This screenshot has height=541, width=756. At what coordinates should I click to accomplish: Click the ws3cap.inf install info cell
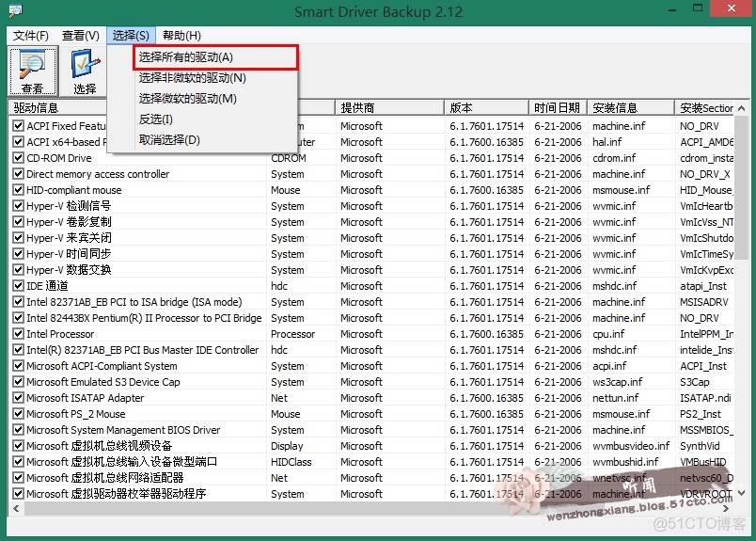pos(617,382)
